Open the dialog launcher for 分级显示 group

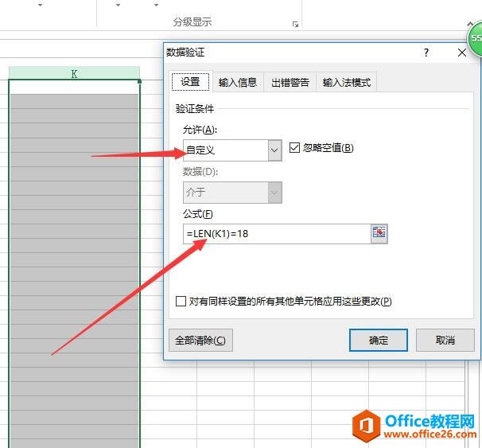pyautogui.click(x=295, y=24)
